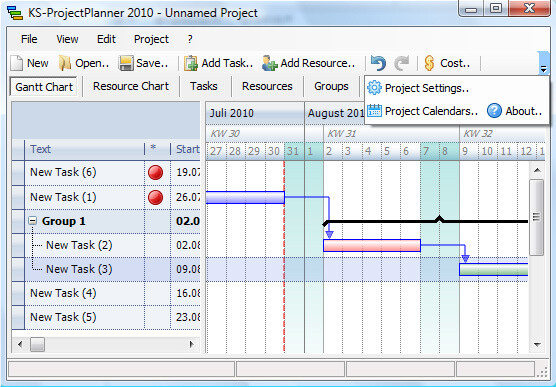This screenshot has height=387, width=556.
Task: Click scroll-right arrow of task table scrollbar
Action: click(192, 344)
